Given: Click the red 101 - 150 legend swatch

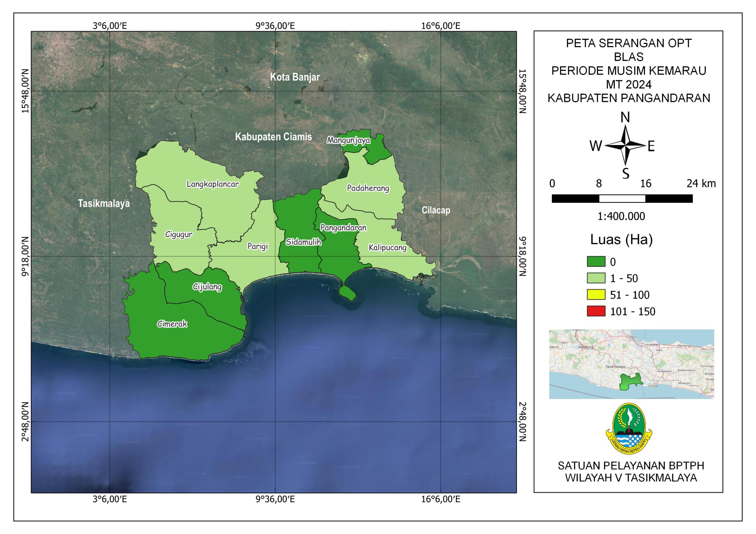Looking at the screenshot, I should [596, 311].
